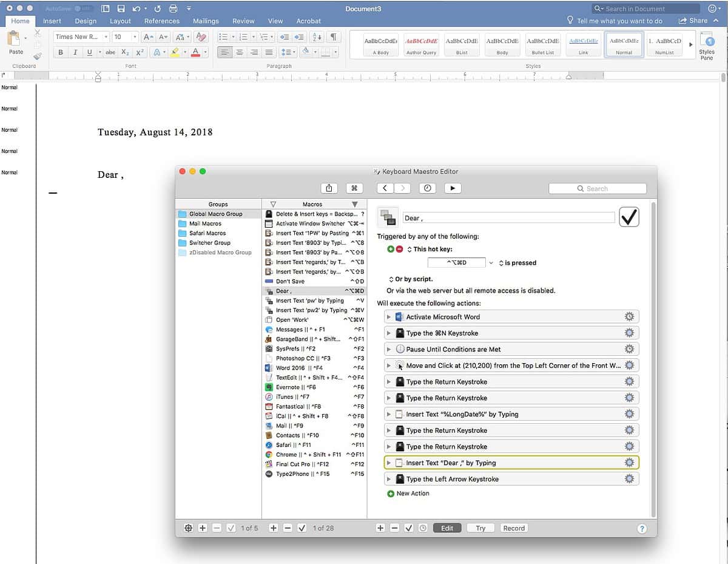The image size is (728, 564).
Task: Toggle Show paragraph marks in Word
Action: (x=333, y=37)
